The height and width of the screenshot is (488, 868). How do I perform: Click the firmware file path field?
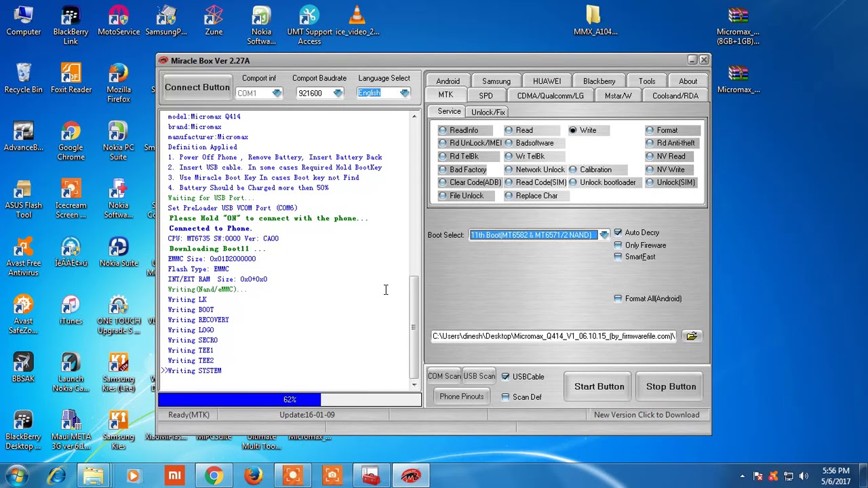point(555,336)
